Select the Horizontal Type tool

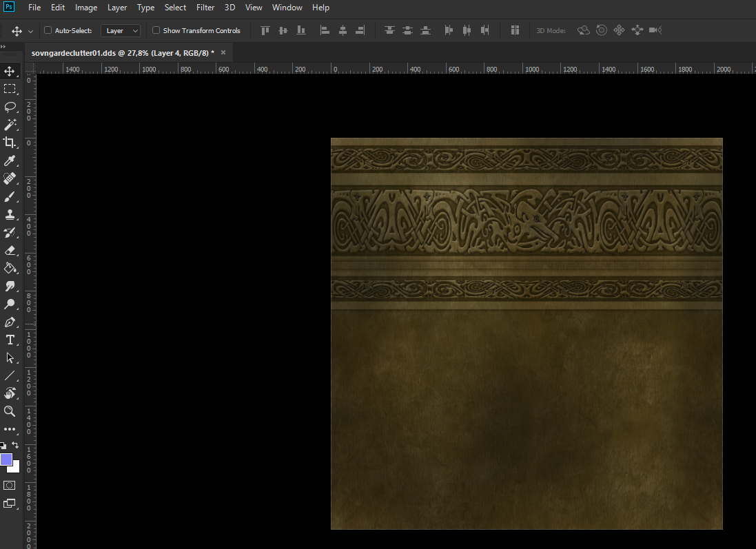(x=10, y=340)
